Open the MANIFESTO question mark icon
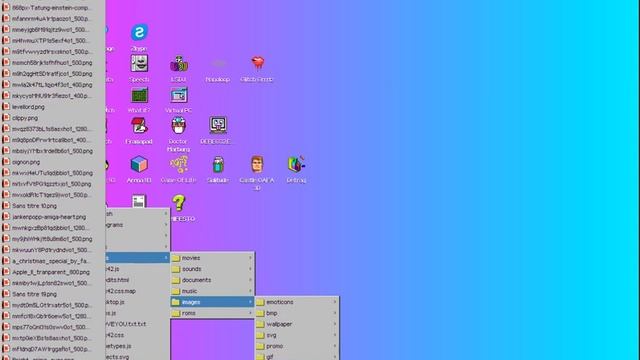 click(x=179, y=203)
